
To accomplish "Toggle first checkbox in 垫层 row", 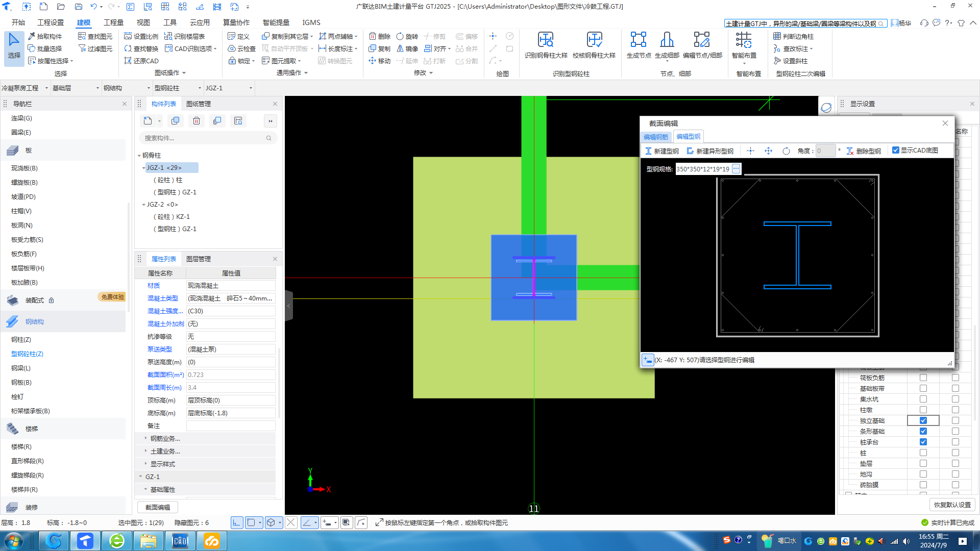I will 923,463.
